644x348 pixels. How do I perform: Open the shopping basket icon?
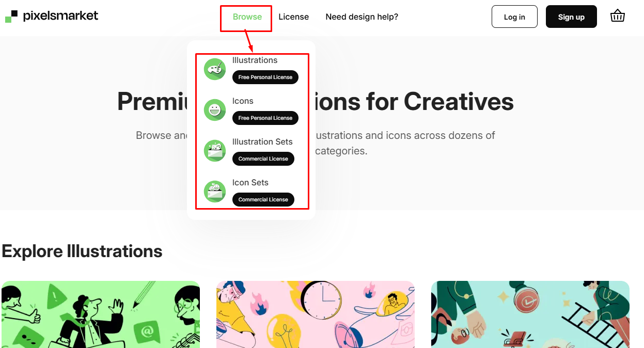point(617,17)
